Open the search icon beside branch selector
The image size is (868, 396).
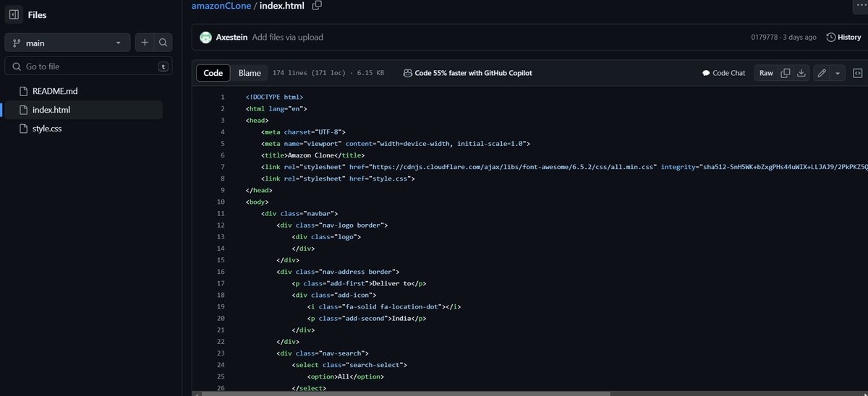click(163, 43)
